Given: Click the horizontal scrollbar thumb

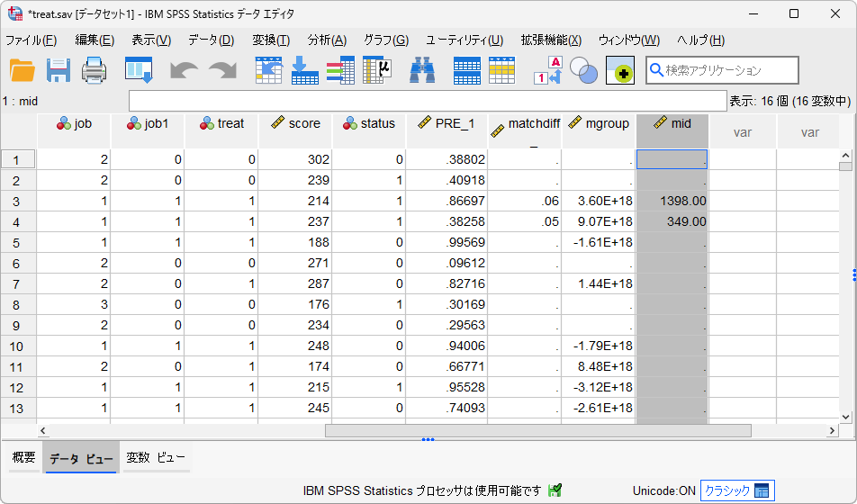Looking at the screenshot, I should click(x=537, y=431).
